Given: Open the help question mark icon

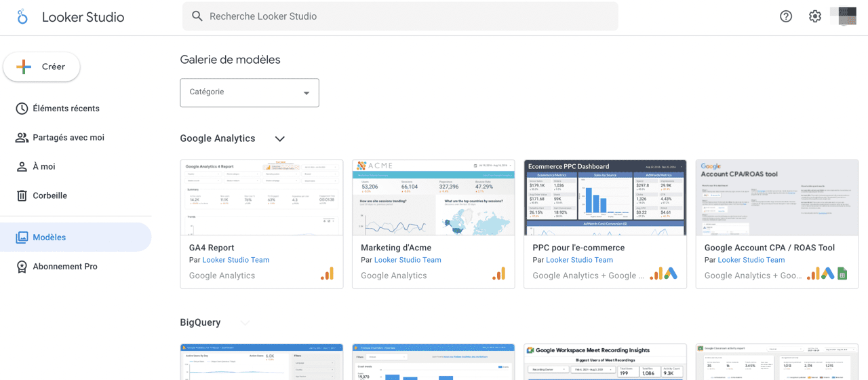Looking at the screenshot, I should [x=786, y=16].
